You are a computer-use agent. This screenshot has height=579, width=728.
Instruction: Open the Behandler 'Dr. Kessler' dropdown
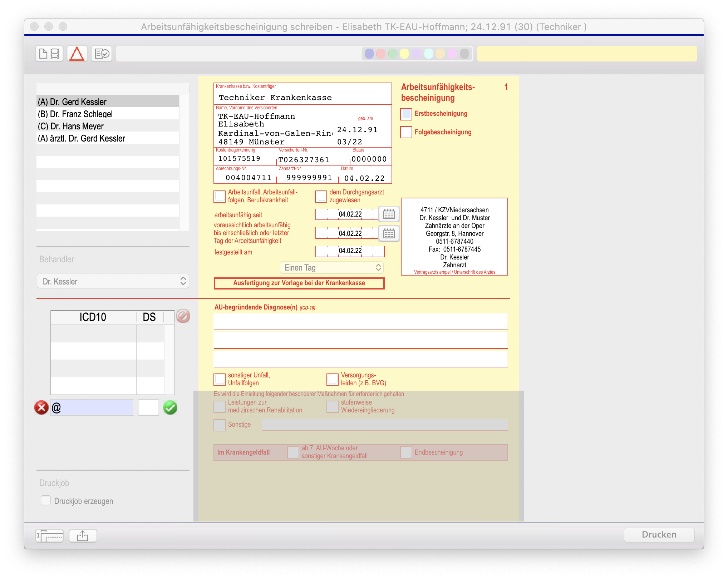tap(113, 281)
